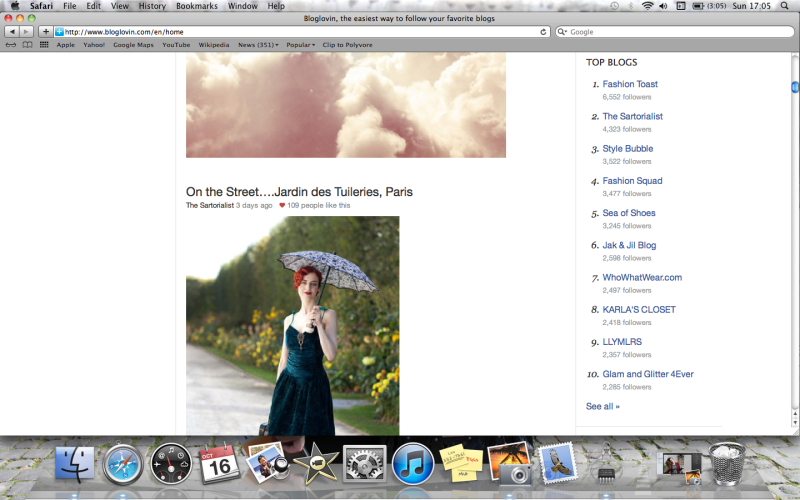The height and width of the screenshot is (500, 800).
Task: Expand the Popular bookmarks dropdown
Action: tap(301, 45)
